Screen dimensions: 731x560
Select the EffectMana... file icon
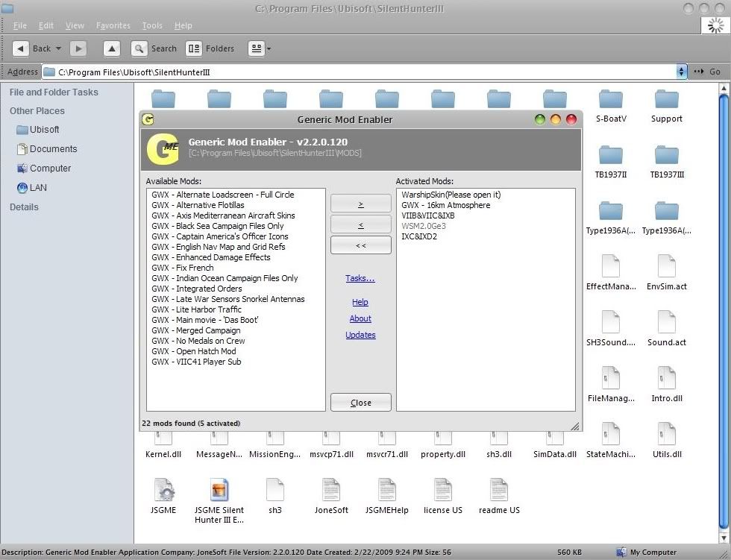pos(611,266)
